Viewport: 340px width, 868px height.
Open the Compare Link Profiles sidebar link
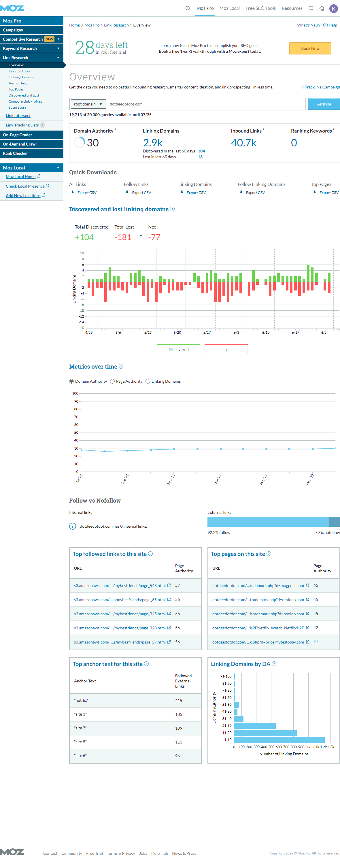pyautogui.click(x=25, y=101)
